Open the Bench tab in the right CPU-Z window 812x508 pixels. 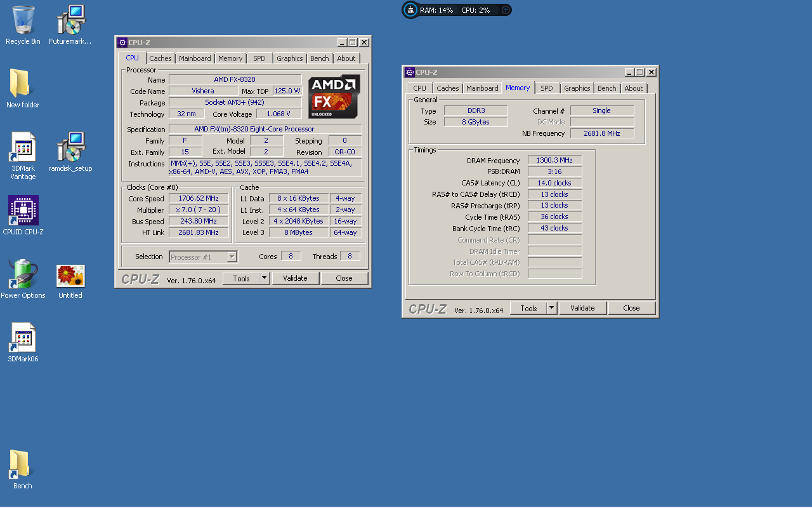coord(607,88)
